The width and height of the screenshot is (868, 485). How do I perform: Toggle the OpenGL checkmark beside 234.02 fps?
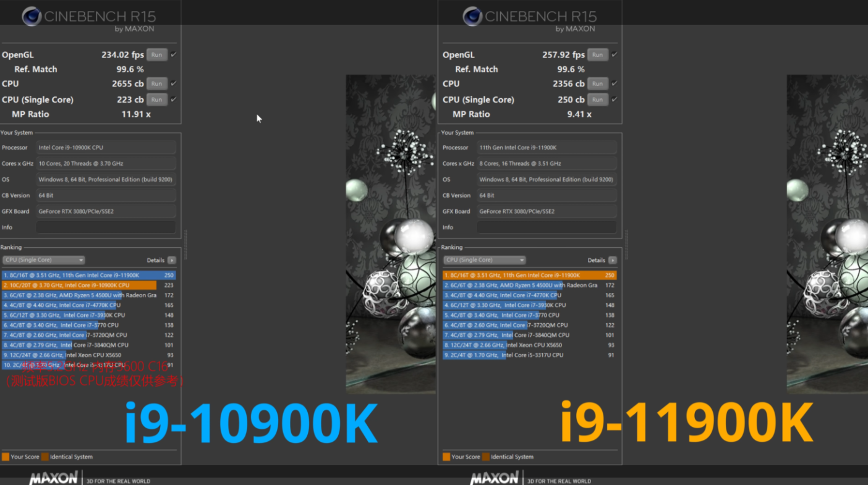pos(174,54)
